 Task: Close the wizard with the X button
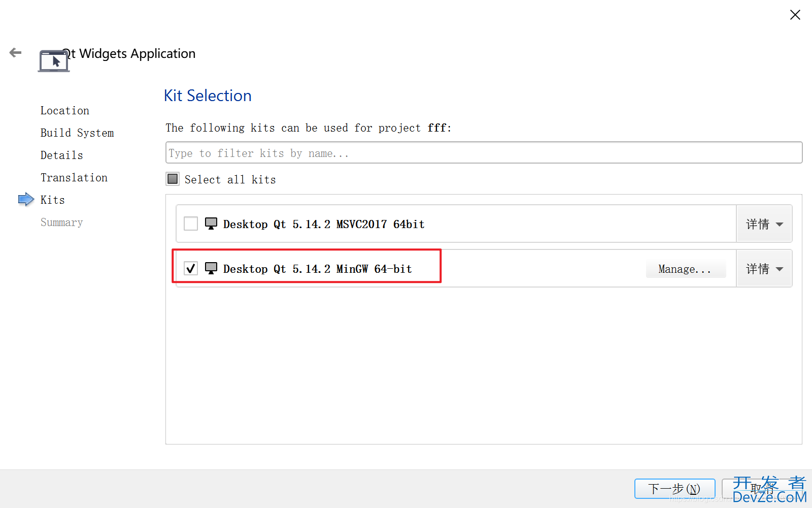pyautogui.click(x=795, y=15)
